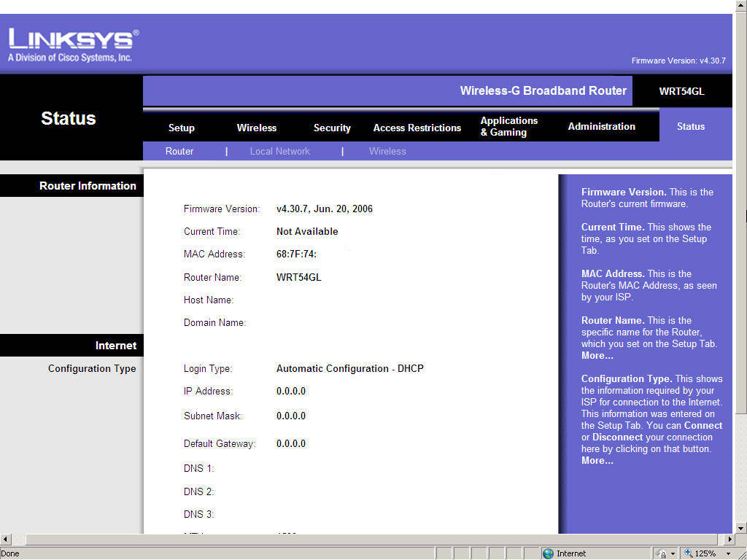
Task: Open the zoom level 125% dropdown arrow
Action: pos(728,554)
